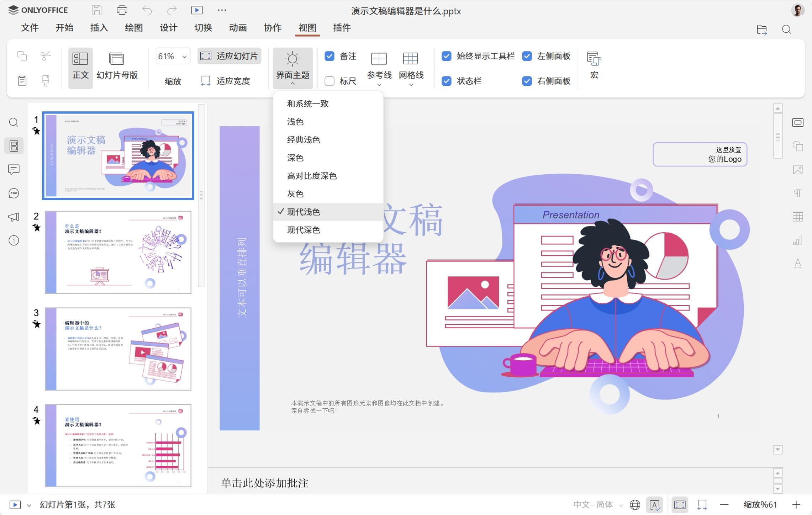Open the 插入 tab
The image size is (812, 515).
pos(99,28)
